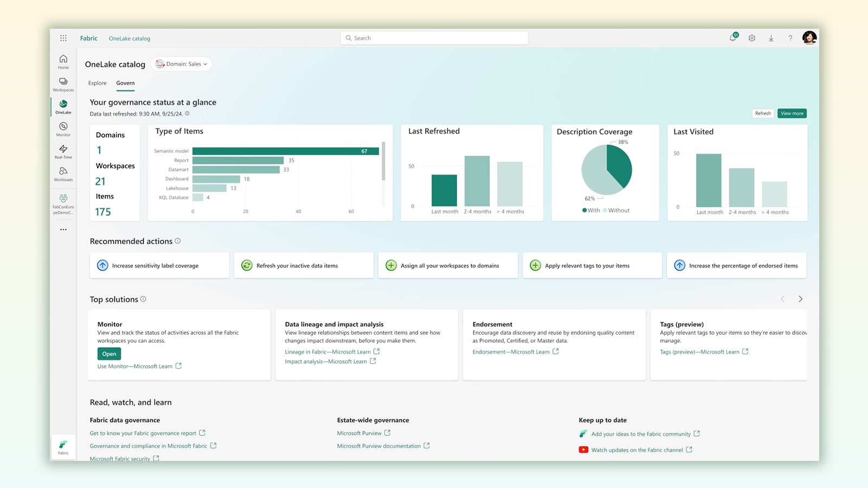The height and width of the screenshot is (488, 868).
Task: Expand the sidebar with the ellipsis button
Action: (63, 229)
